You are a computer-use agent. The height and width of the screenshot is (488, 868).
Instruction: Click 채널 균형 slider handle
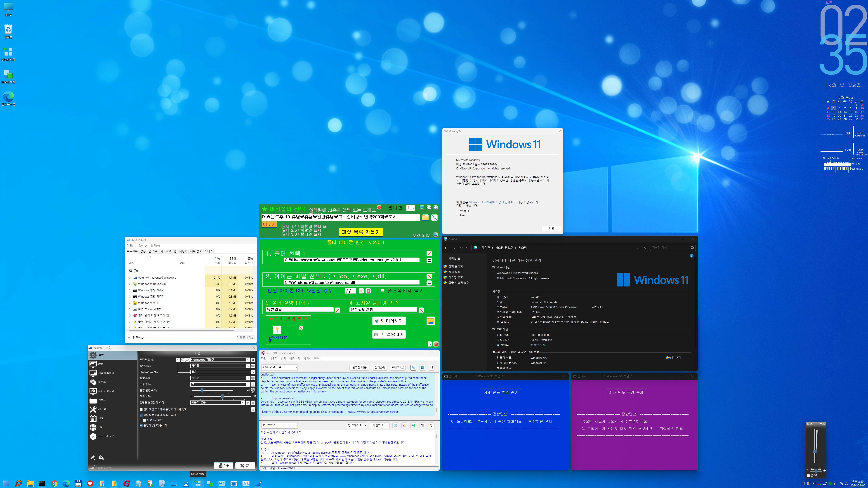tap(223, 396)
